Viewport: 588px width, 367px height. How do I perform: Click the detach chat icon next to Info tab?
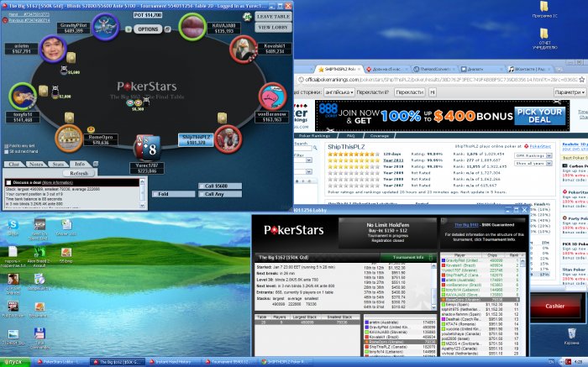click(x=96, y=164)
